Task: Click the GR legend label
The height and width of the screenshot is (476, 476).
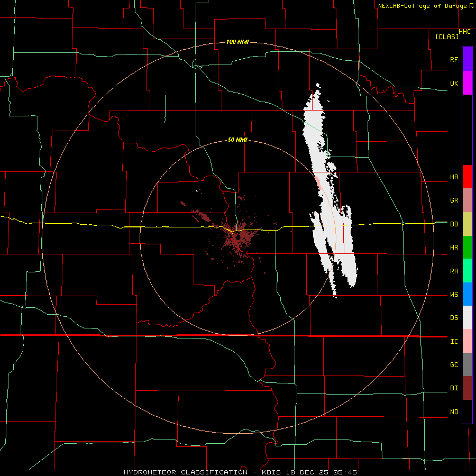Action: (x=454, y=200)
